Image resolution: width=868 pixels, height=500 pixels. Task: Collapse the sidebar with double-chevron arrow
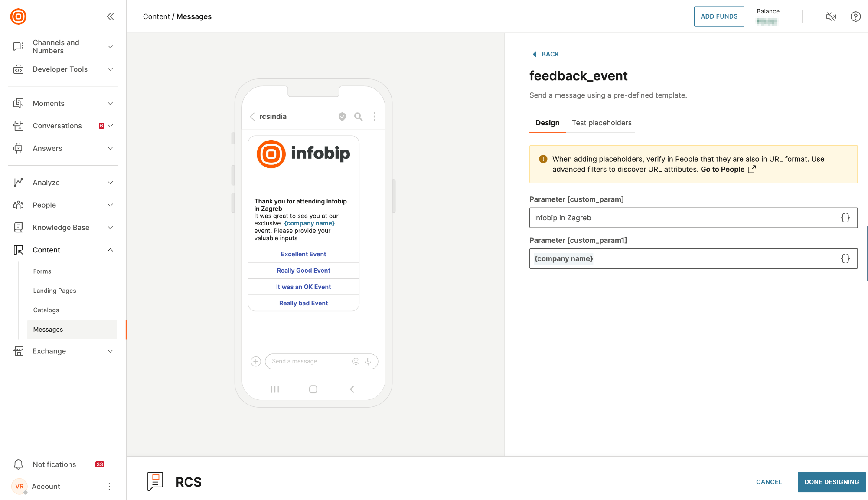coord(110,16)
